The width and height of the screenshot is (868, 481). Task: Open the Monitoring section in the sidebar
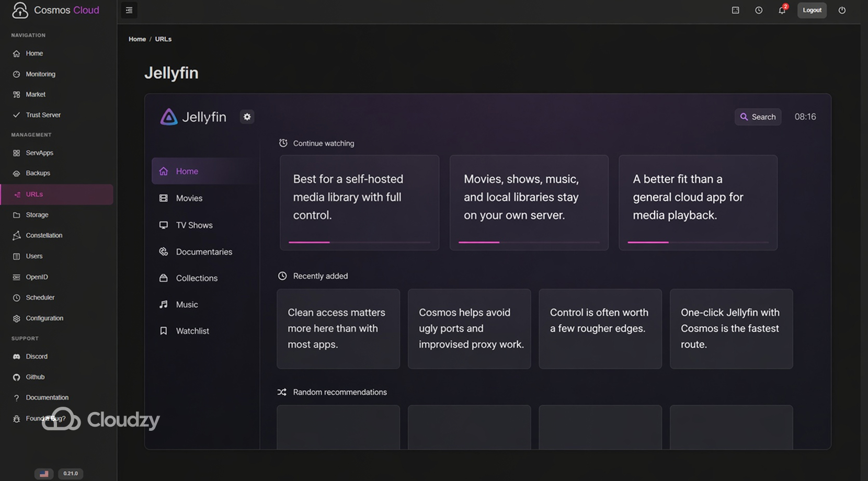coord(40,74)
